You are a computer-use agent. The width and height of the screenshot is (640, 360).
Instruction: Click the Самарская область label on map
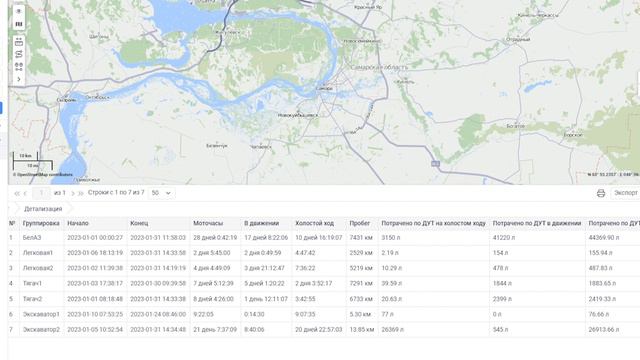point(379,67)
